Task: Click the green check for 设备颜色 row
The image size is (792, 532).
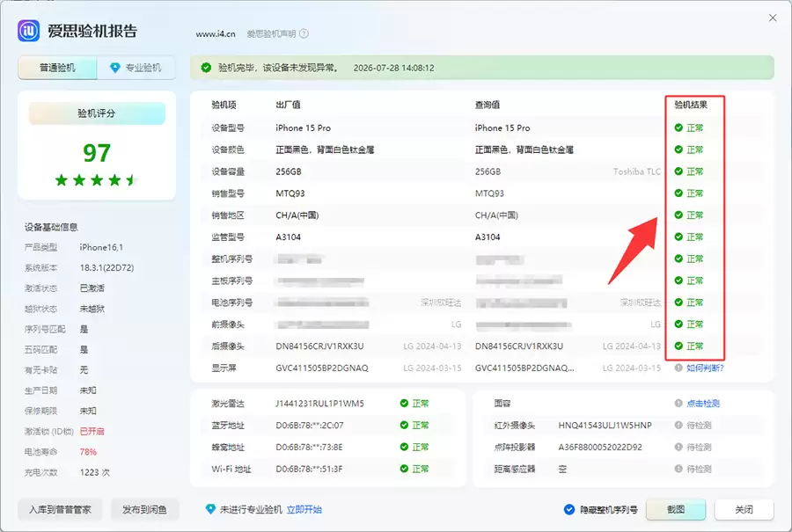Action: (x=678, y=149)
